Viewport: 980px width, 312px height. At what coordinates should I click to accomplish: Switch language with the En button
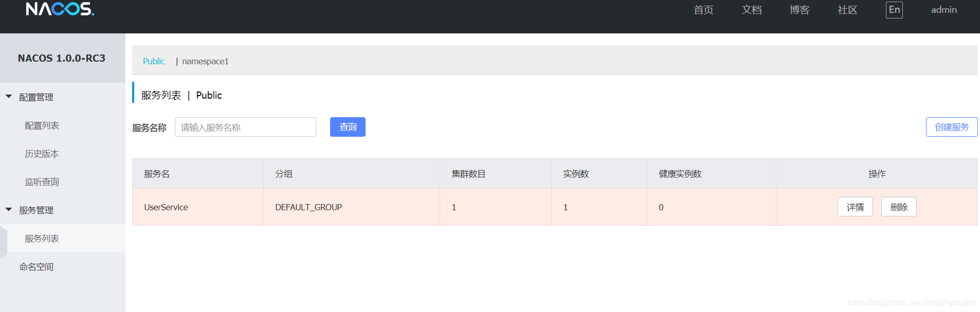pos(894,10)
